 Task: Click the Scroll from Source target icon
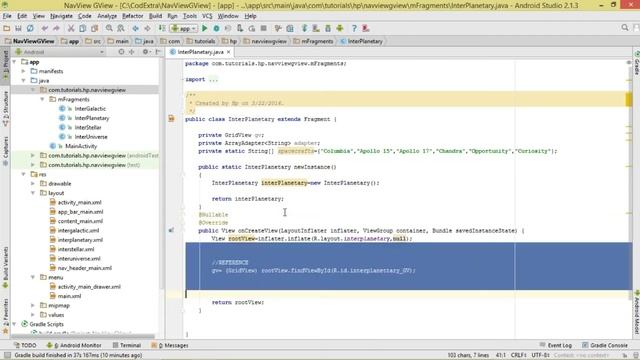(x=121, y=52)
